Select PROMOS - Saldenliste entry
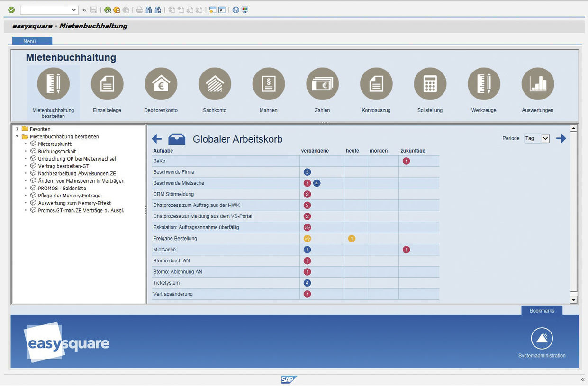This screenshot has height=386, width=588. coord(62,188)
